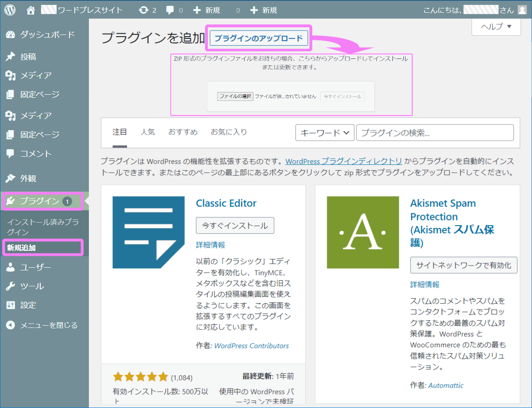Click the プラグインのアップロード button
Viewport: 532px width, 408px height.
(259, 38)
